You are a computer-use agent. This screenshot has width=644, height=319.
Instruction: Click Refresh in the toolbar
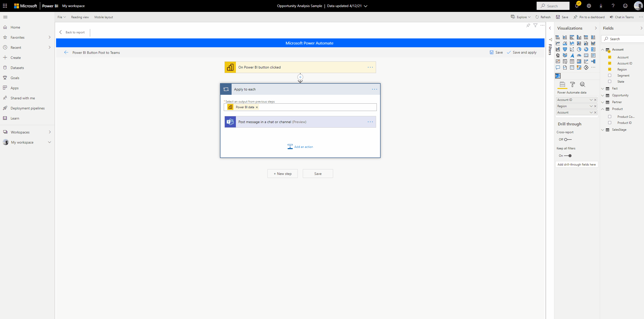543,17
